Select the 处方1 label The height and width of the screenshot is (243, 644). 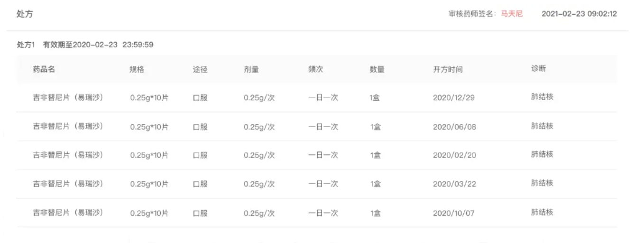tap(27, 45)
